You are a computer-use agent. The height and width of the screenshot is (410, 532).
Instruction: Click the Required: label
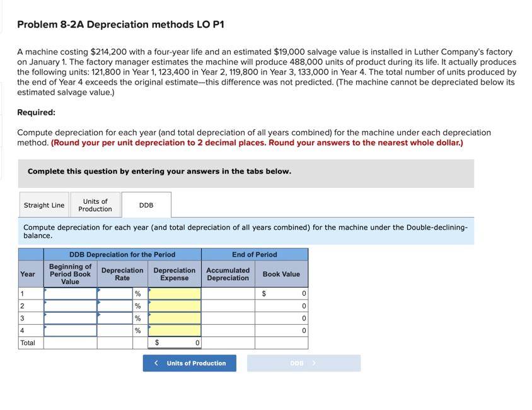pyautogui.click(x=37, y=112)
